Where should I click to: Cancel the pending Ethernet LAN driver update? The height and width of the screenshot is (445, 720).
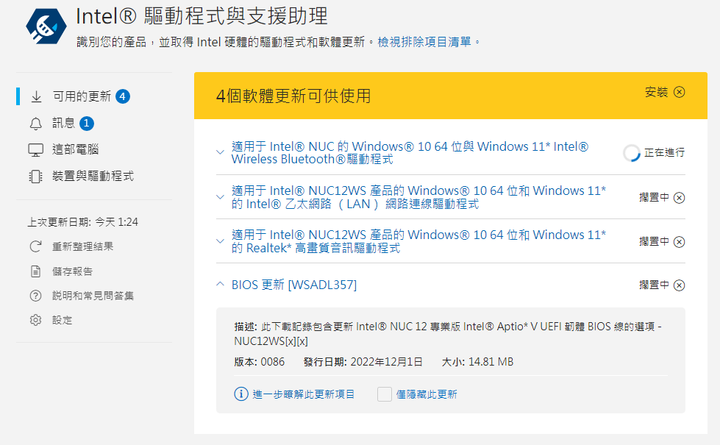(x=679, y=198)
